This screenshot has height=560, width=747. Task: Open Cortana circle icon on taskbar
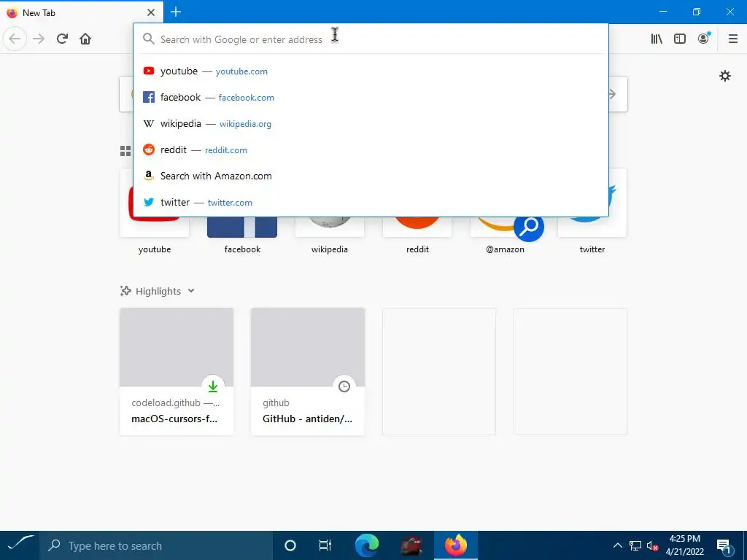(x=290, y=545)
